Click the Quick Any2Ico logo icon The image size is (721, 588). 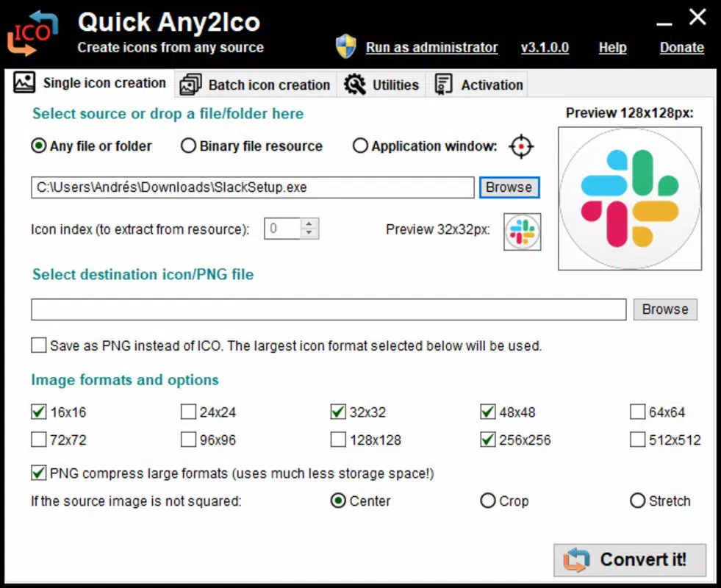pyautogui.click(x=32, y=33)
